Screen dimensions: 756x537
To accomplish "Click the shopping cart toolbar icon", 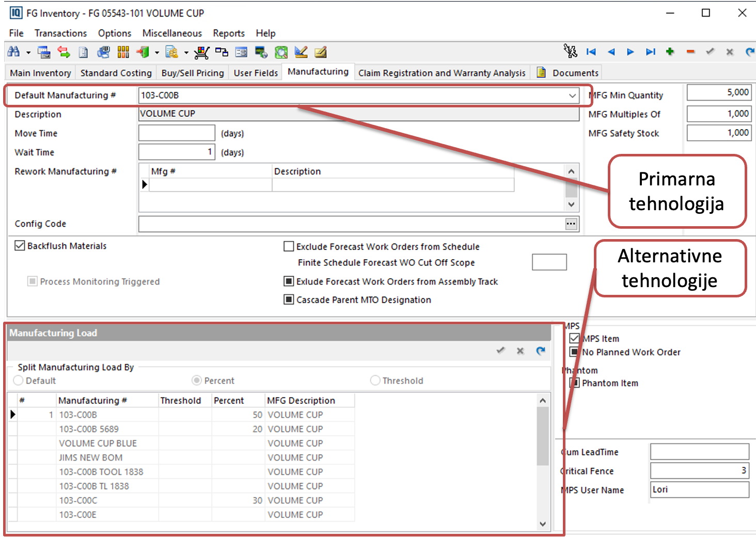I will pyautogui.click(x=201, y=52).
